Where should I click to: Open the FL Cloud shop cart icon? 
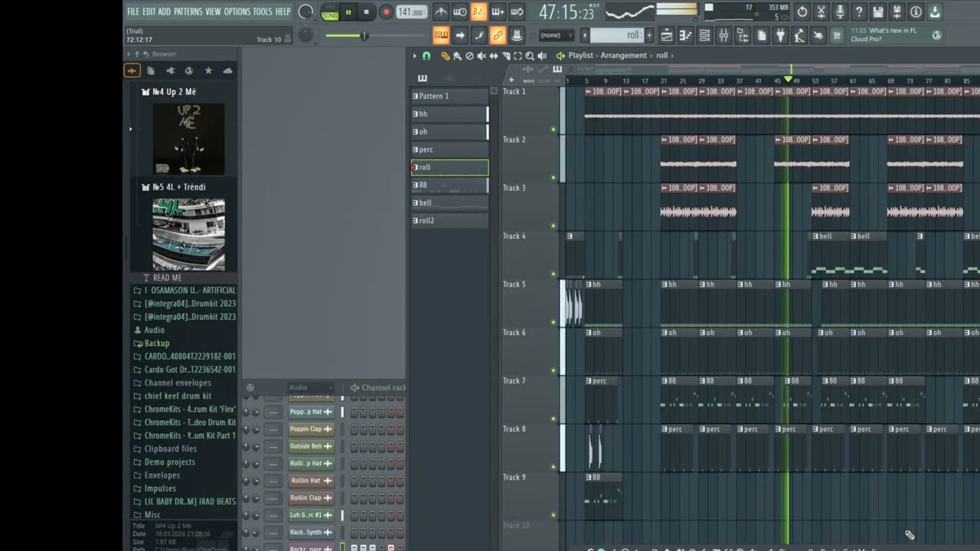pos(837,35)
